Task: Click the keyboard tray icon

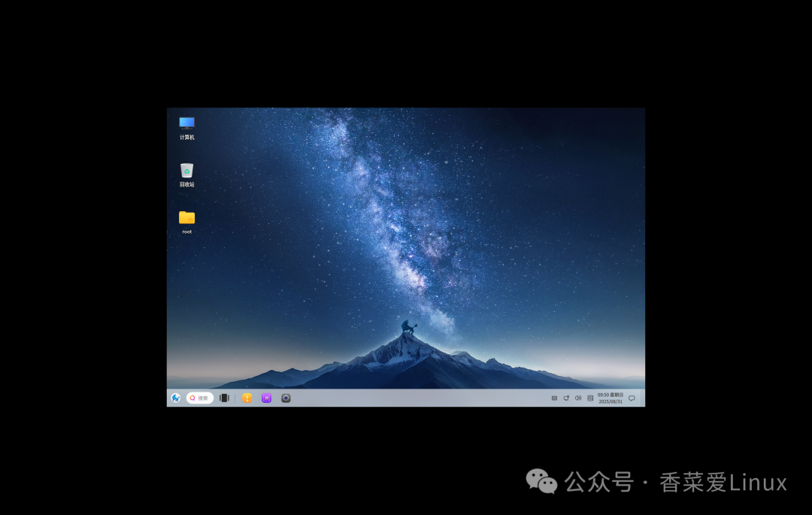Action: (x=554, y=398)
